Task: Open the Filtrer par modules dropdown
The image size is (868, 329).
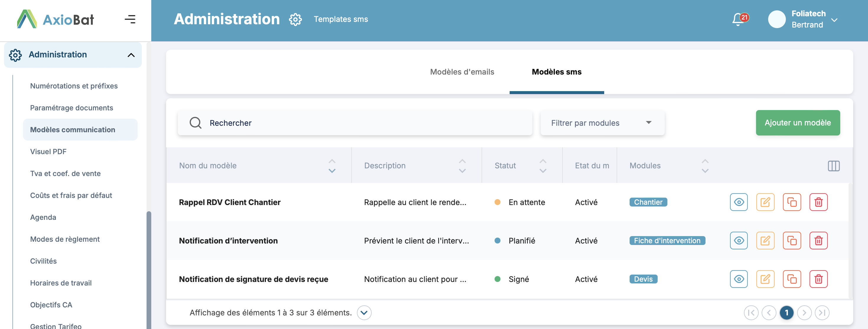Action: 602,123
